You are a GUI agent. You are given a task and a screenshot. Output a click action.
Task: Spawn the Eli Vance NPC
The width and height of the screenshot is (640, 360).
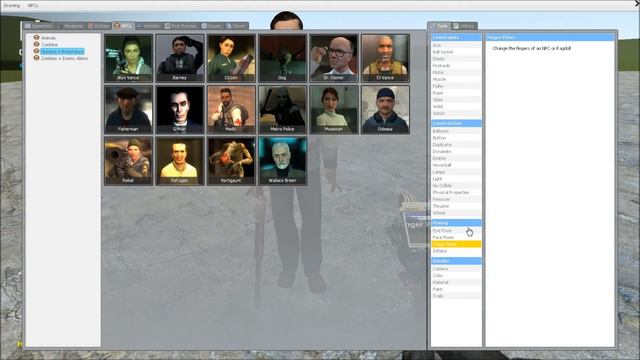tap(385, 58)
